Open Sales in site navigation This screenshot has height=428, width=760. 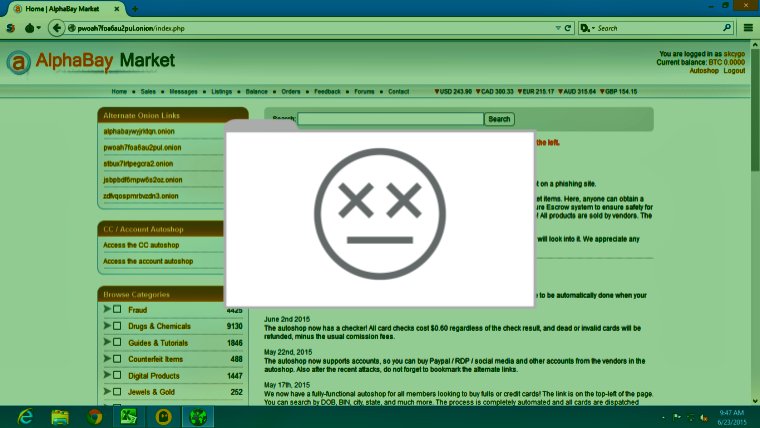[x=148, y=91]
